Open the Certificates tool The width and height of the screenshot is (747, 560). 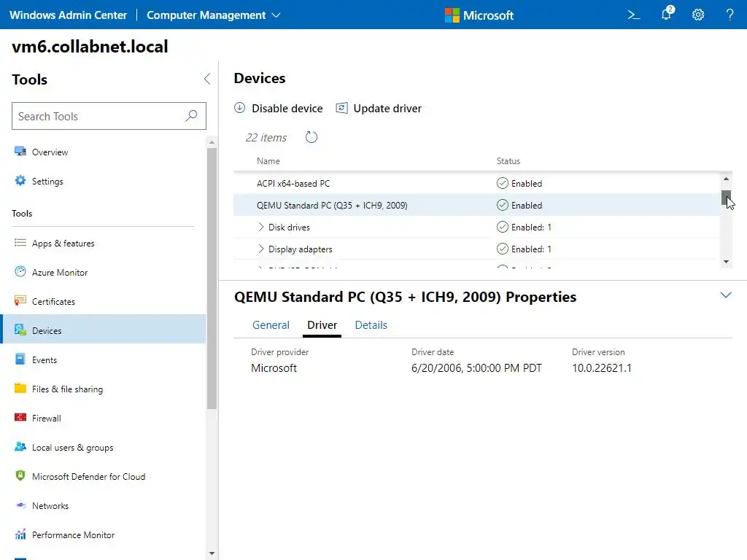click(x=53, y=302)
